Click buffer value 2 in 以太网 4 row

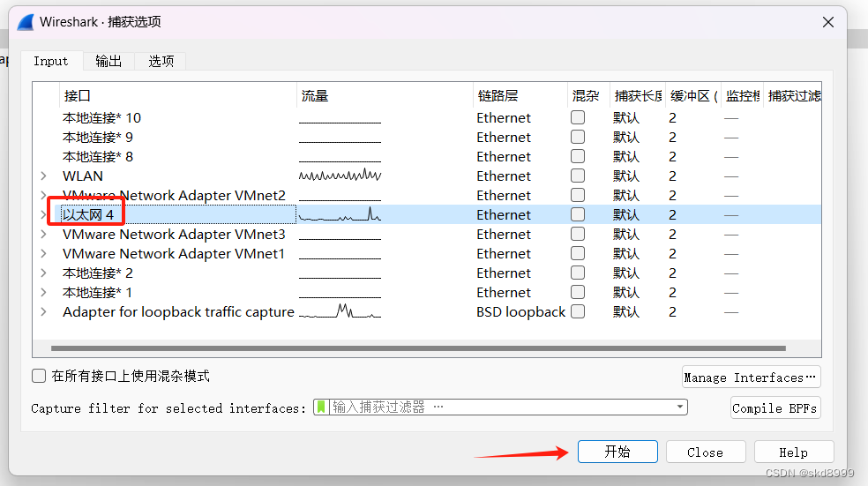click(x=672, y=214)
